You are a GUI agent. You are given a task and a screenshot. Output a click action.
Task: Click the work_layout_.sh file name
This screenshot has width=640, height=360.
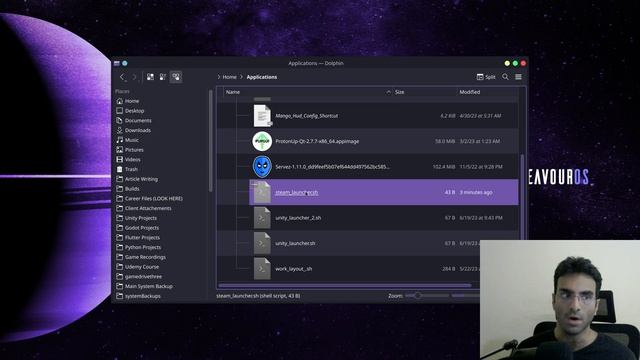(293, 269)
